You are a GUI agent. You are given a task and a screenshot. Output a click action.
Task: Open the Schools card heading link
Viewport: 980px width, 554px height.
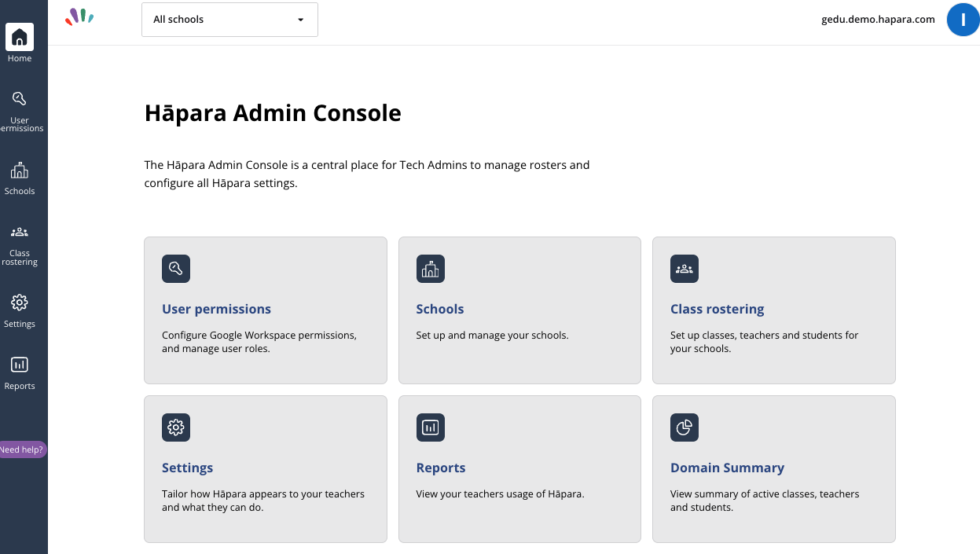(x=440, y=309)
